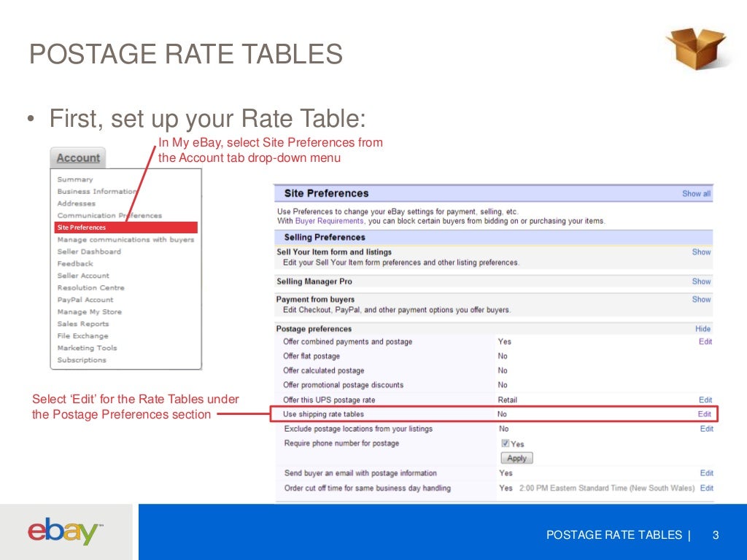The width and height of the screenshot is (747, 560).
Task: Show Payment from buyers section
Action: tap(701, 300)
